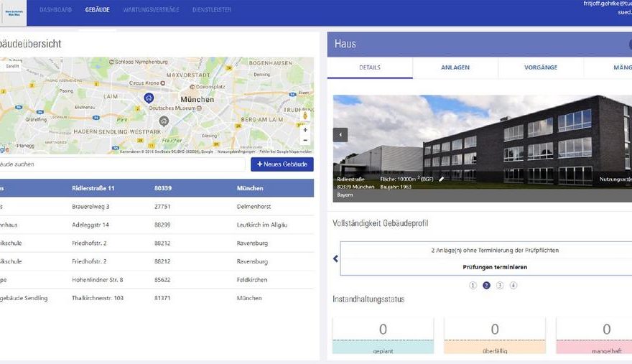The image size is (632, 364).
Task: Open the Wartungsverträge menu item
Action: pos(151,9)
